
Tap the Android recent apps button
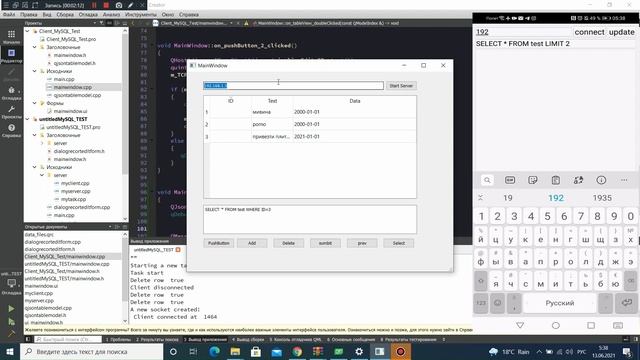591,325
